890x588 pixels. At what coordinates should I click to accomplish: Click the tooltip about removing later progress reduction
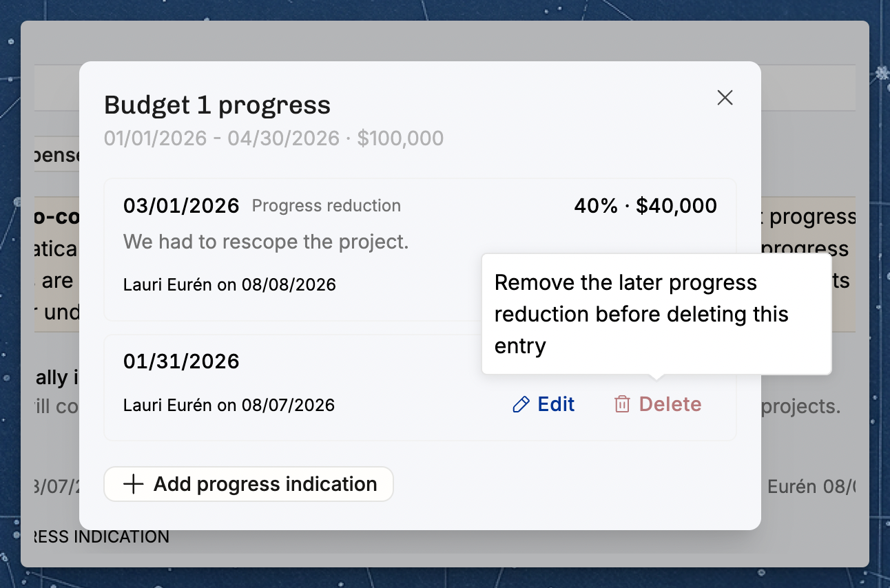[656, 314]
